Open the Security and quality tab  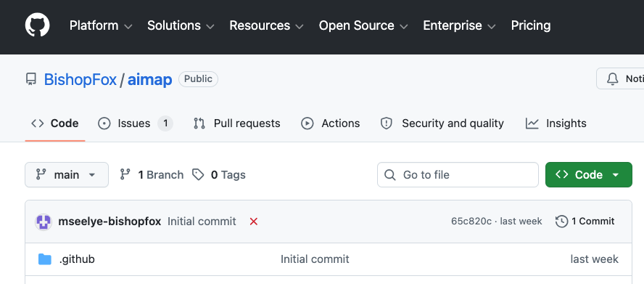pos(442,123)
